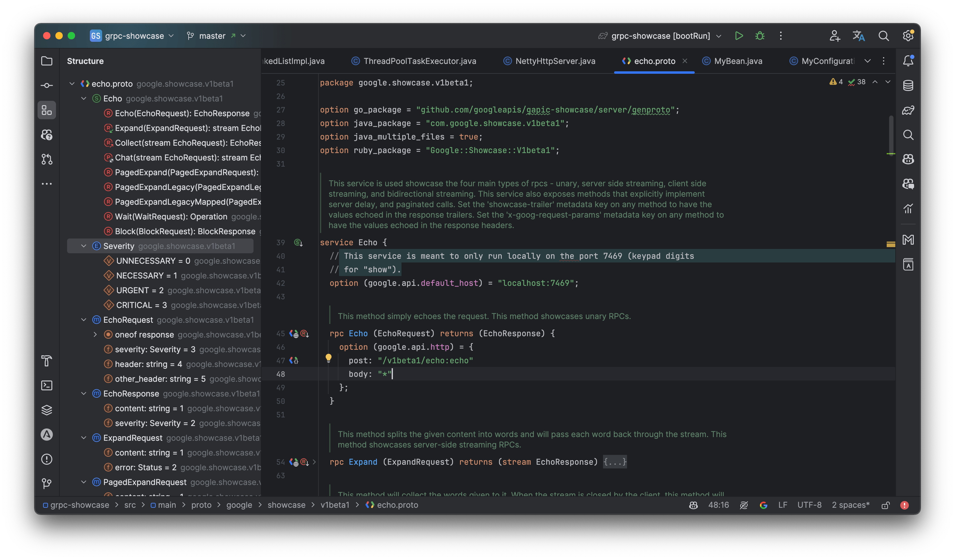The image size is (955, 560).
Task: Run the bootRun configuration with green play button
Action: click(739, 36)
